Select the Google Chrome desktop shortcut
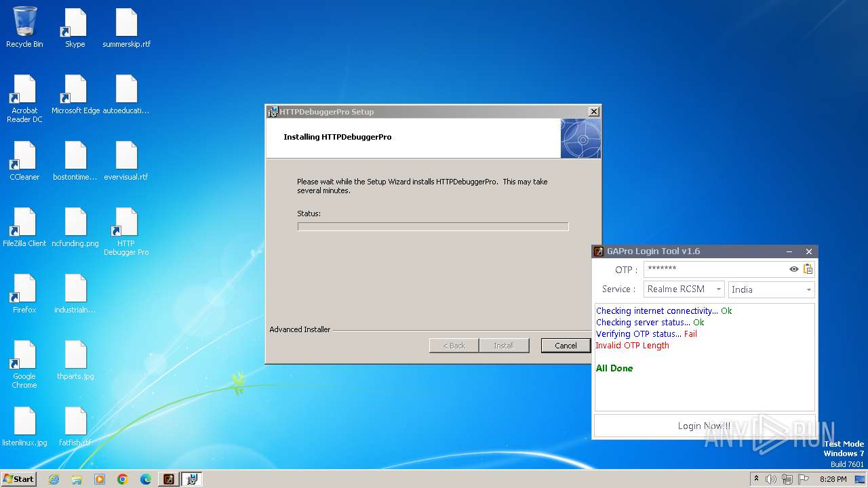Screen dimensions: 868x488 point(24,364)
